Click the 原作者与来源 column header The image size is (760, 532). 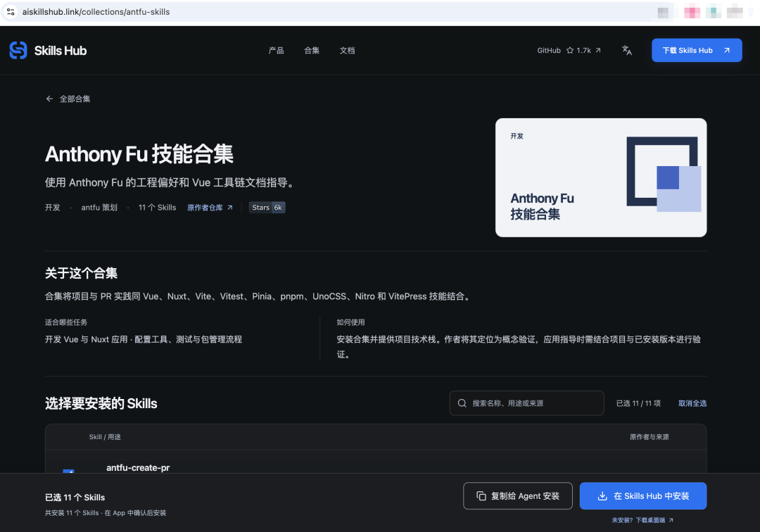click(649, 437)
